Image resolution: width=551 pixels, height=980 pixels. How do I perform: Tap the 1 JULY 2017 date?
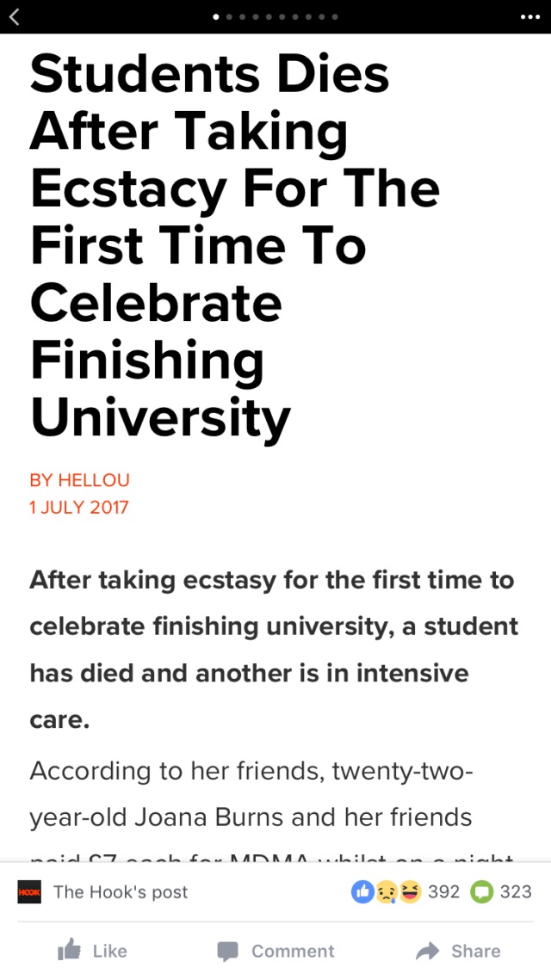point(79,507)
